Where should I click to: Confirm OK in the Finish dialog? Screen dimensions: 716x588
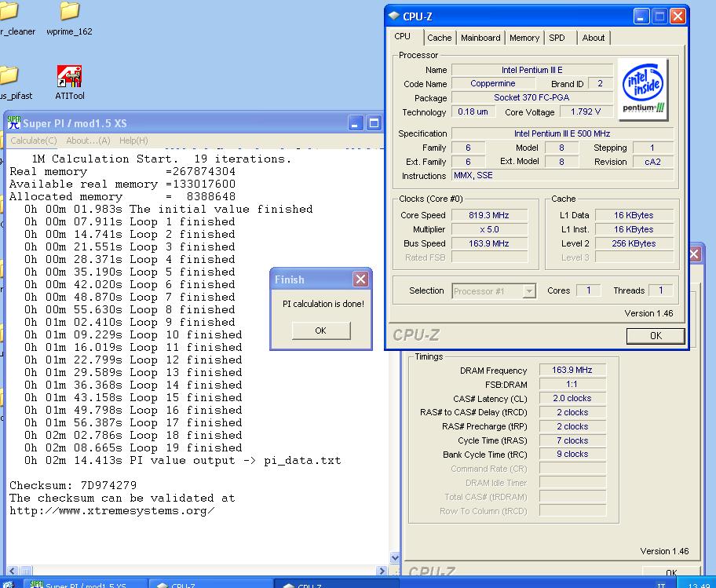click(x=321, y=331)
